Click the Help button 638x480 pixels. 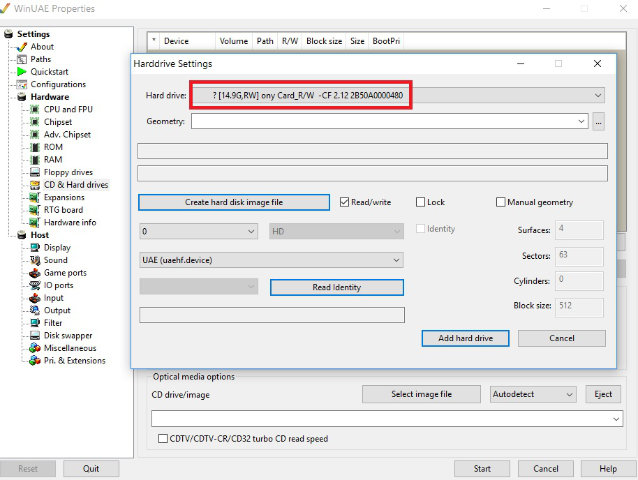608,469
